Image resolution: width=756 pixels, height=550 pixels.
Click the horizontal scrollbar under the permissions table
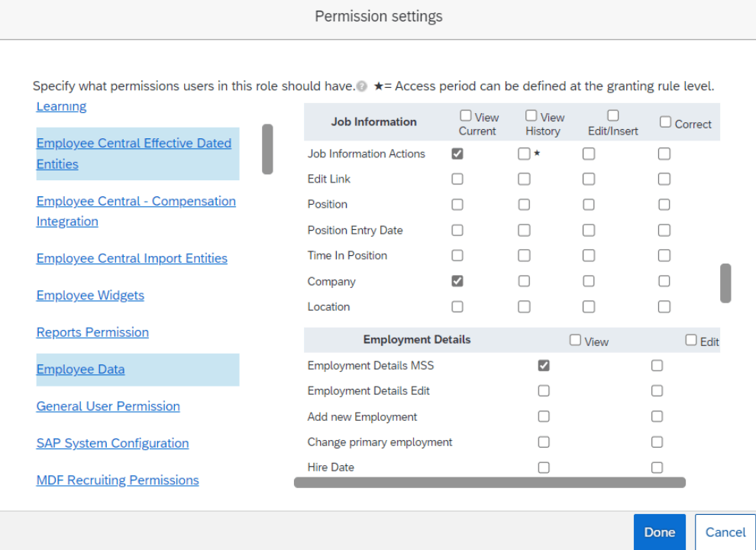pos(489,483)
